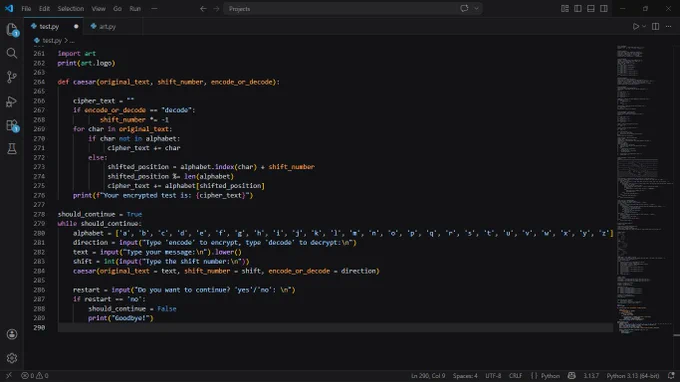Jump in code using the minimap
The image size is (680, 382).
pyautogui.click(x=644, y=189)
